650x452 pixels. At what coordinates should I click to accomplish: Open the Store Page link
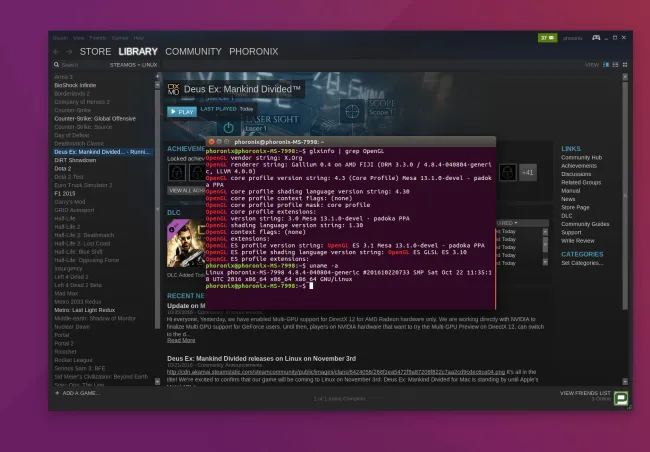[x=575, y=207]
